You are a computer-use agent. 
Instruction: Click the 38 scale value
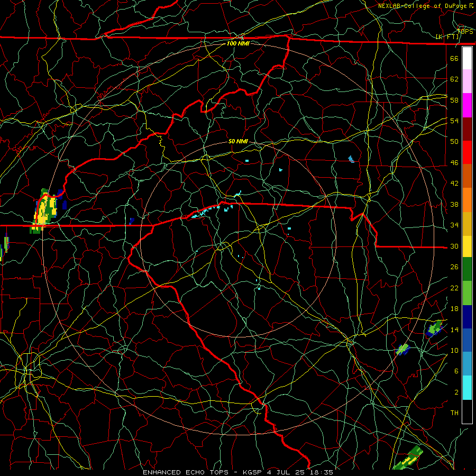tap(454, 204)
